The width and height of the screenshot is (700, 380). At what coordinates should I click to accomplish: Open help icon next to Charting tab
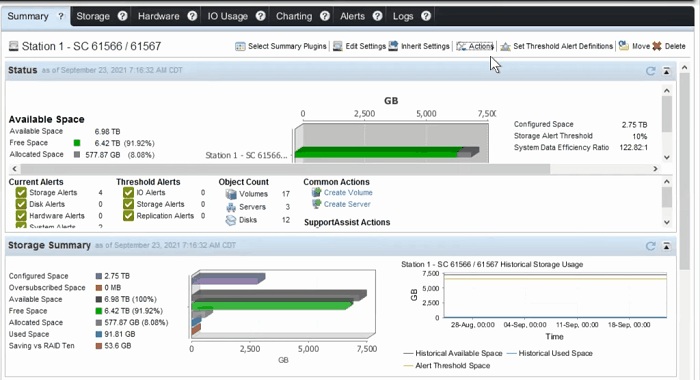coord(325,16)
